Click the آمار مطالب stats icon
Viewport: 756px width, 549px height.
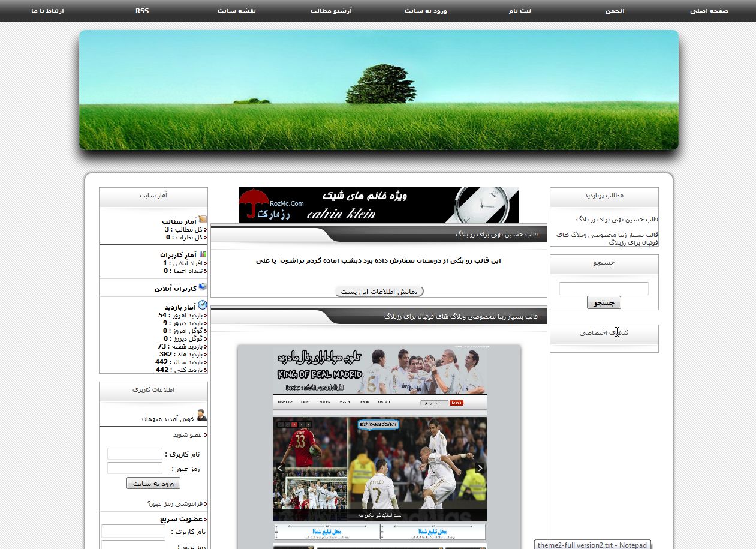coord(203,220)
